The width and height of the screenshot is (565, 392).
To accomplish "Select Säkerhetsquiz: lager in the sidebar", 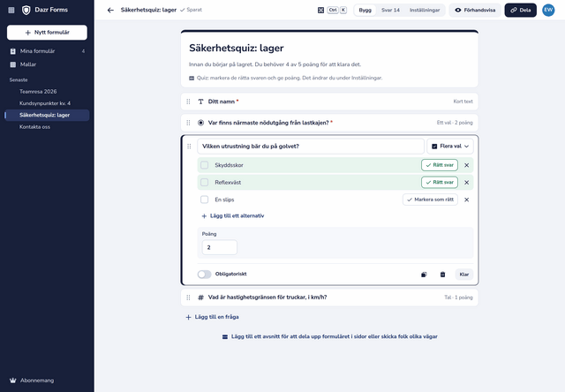I will click(x=47, y=116).
